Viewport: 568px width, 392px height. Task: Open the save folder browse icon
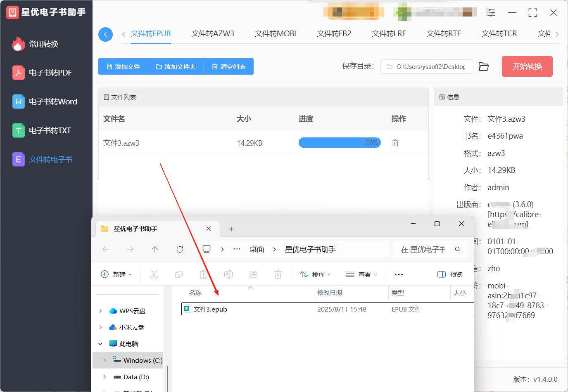click(484, 66)
